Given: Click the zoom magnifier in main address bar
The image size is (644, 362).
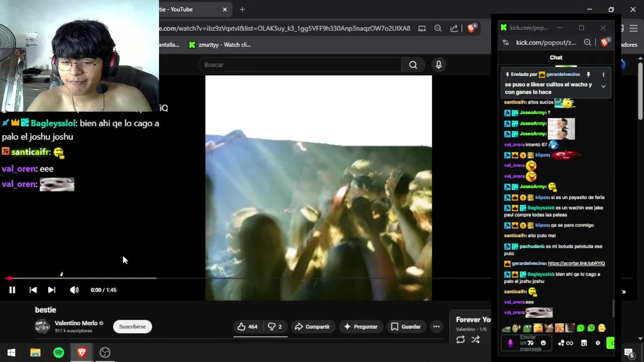Looking at the screenshot, I should 438,29.
